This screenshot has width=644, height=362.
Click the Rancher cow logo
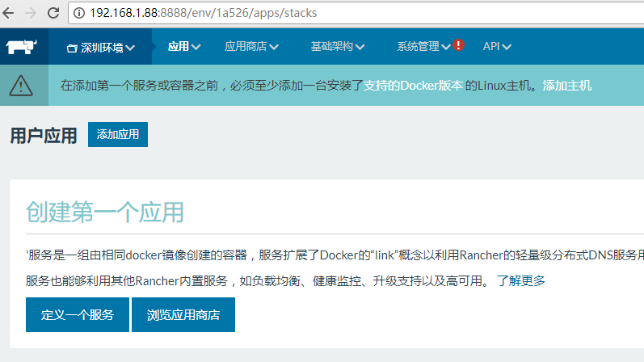[21, 47]
